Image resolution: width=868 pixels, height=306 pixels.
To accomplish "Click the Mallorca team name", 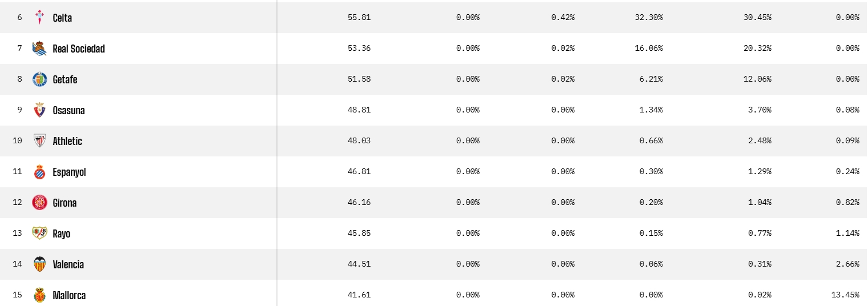I will click(x=69, y=295).
